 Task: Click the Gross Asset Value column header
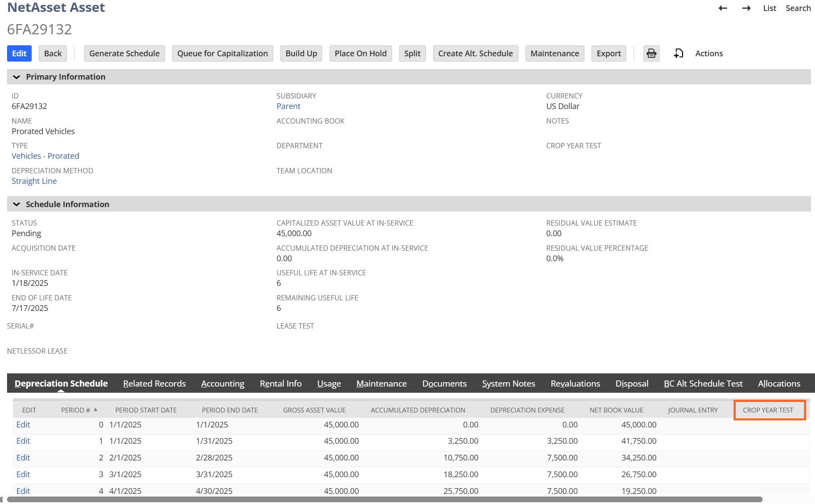tap(314, 410)
